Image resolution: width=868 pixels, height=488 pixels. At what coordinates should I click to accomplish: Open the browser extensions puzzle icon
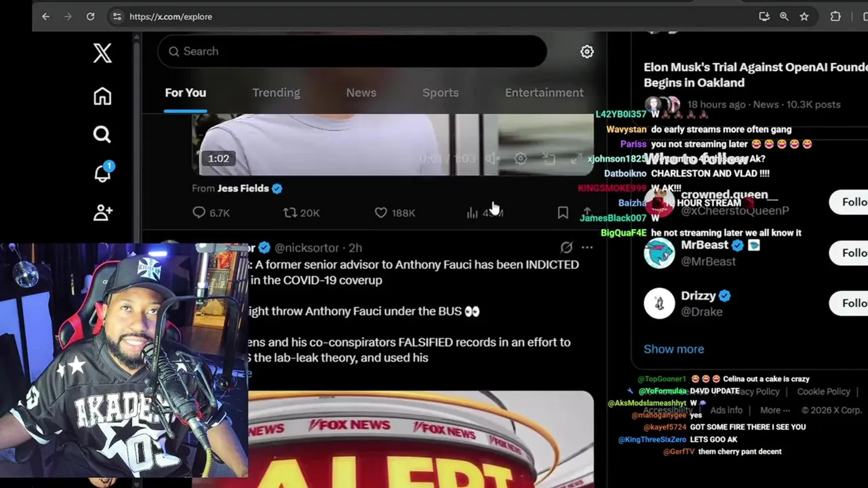pos(835,16)
